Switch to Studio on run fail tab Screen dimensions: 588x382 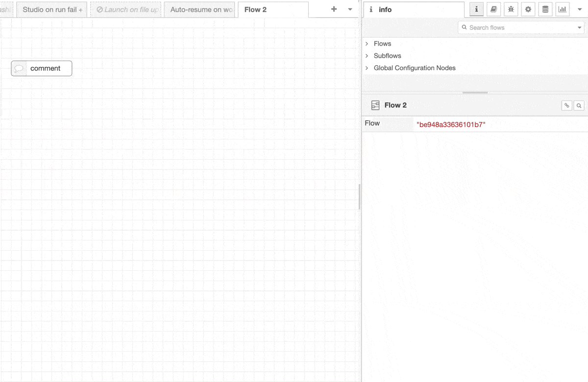point(52,10)
